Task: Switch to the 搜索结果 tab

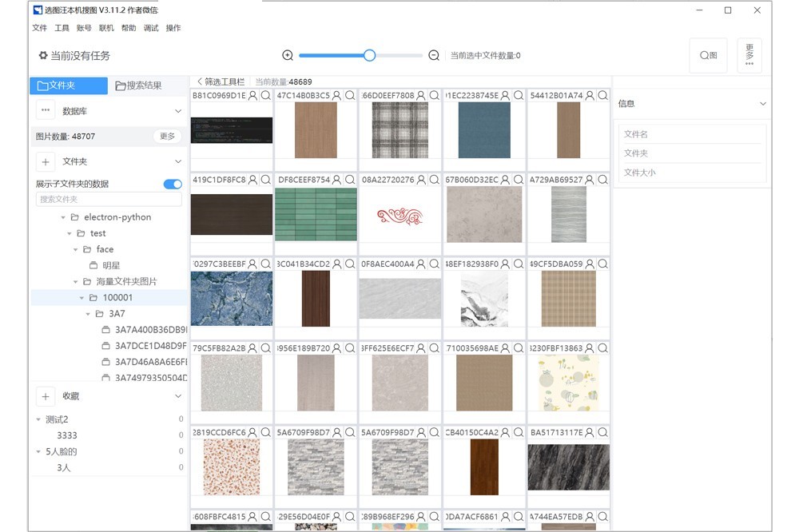Action: tap(138, 85)
